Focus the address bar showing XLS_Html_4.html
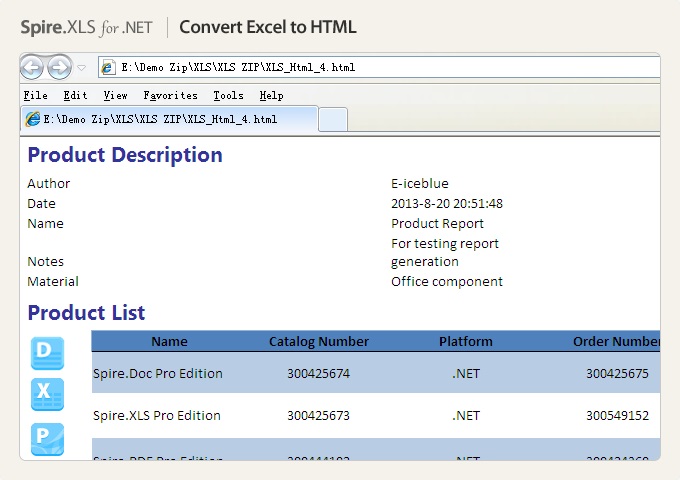The width and height of the screenshot is (680, 480). [x=379, y=68]
